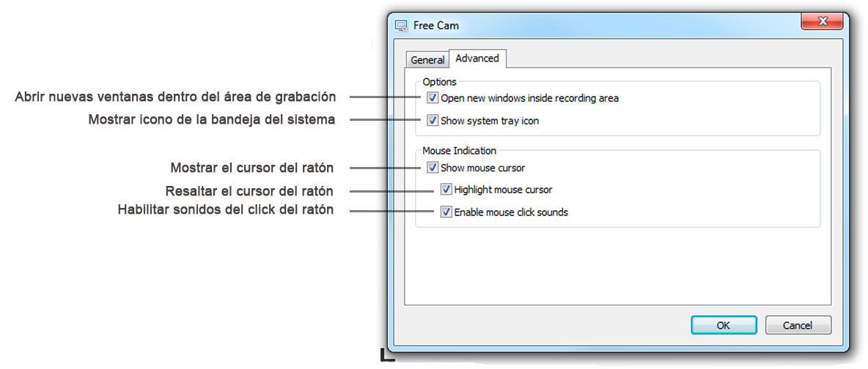
Task: Click the 'Abrir nuevas ventanas' Spanish annotation
Action: click(x=175, y=97)
